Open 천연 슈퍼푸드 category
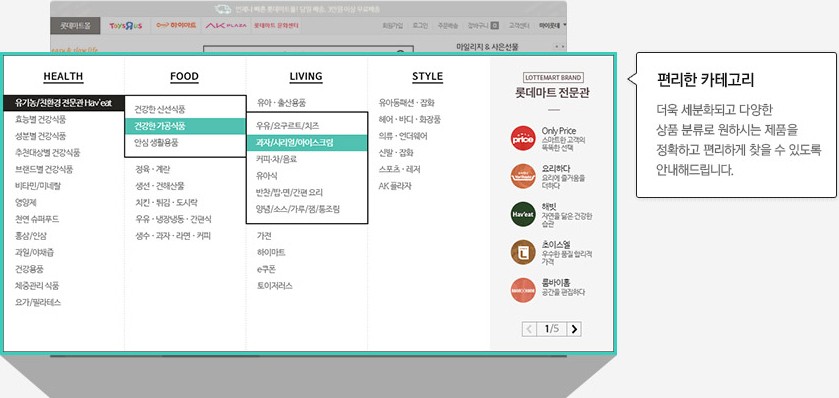839x398 pixels. point(37,219)
